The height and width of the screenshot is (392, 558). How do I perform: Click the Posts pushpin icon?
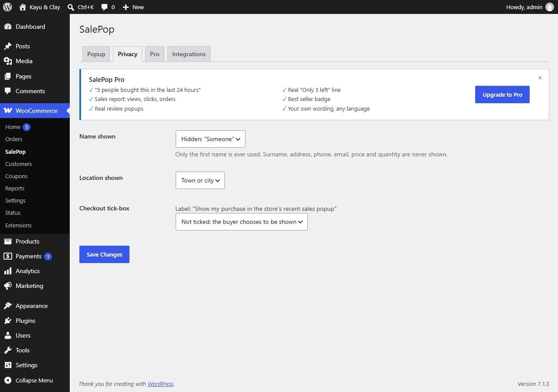pyautogui.click(x=8, y=46)
